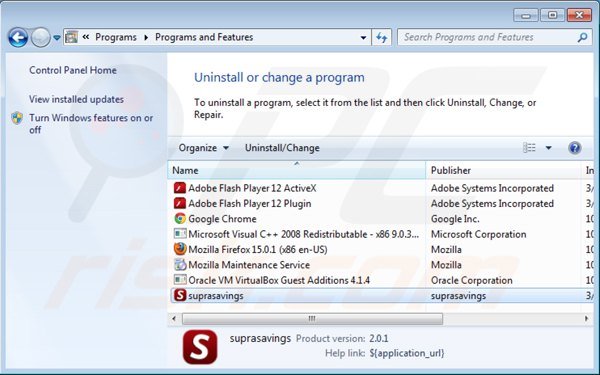This screenshot has height=375, width=600.
Task: Open recent pages dropdown beside navigation arrows
Action: tap(57, 38)
